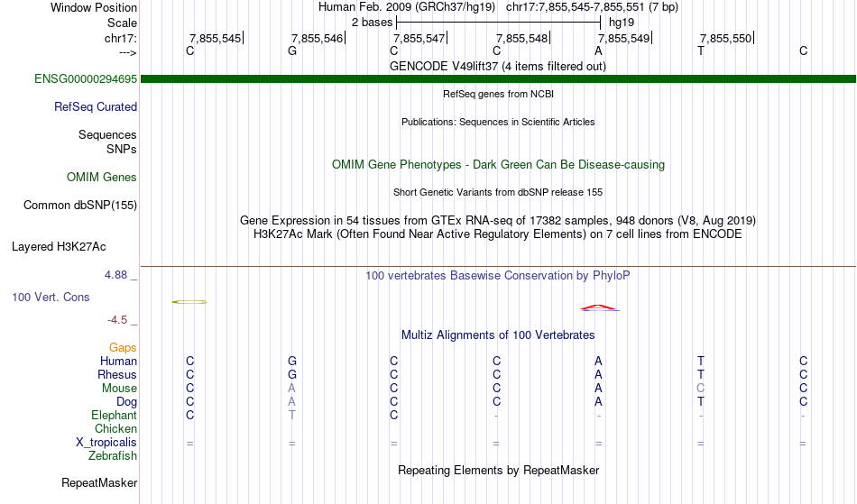The height and width of the screenshot is (504, 857).
Task: Click GENCODE V49lift37 track title
Action: [498, 67]
